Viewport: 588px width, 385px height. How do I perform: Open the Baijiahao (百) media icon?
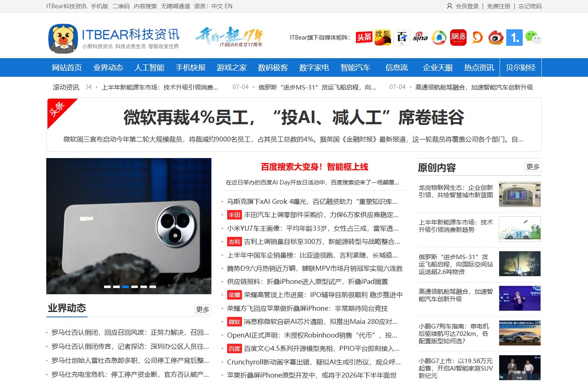point(401,38)
